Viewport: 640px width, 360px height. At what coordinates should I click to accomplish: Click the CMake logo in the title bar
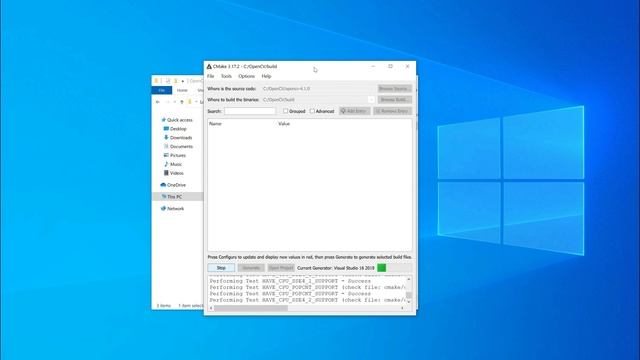pyautogui.click(x=209, y=67)
